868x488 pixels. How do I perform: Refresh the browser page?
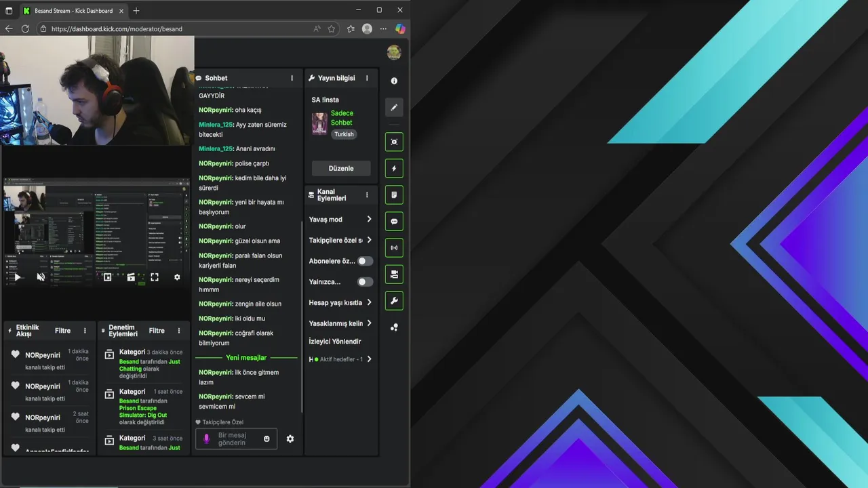click(x=25, y=29)
